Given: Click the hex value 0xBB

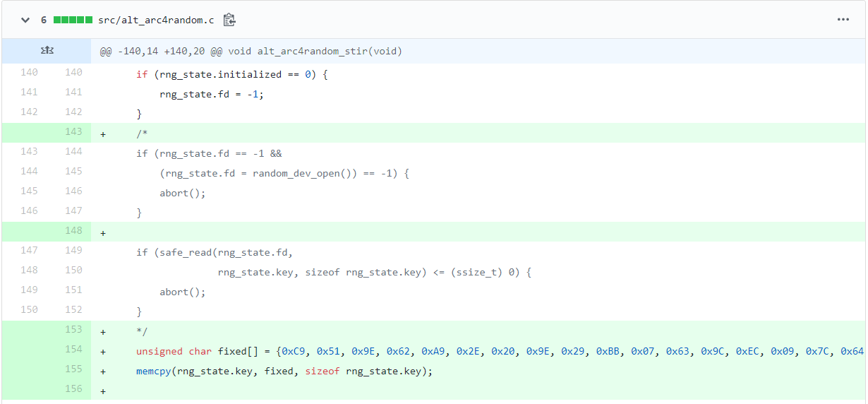Looking at the screenshot, I should pyautogui.click(x=608, y=351).
